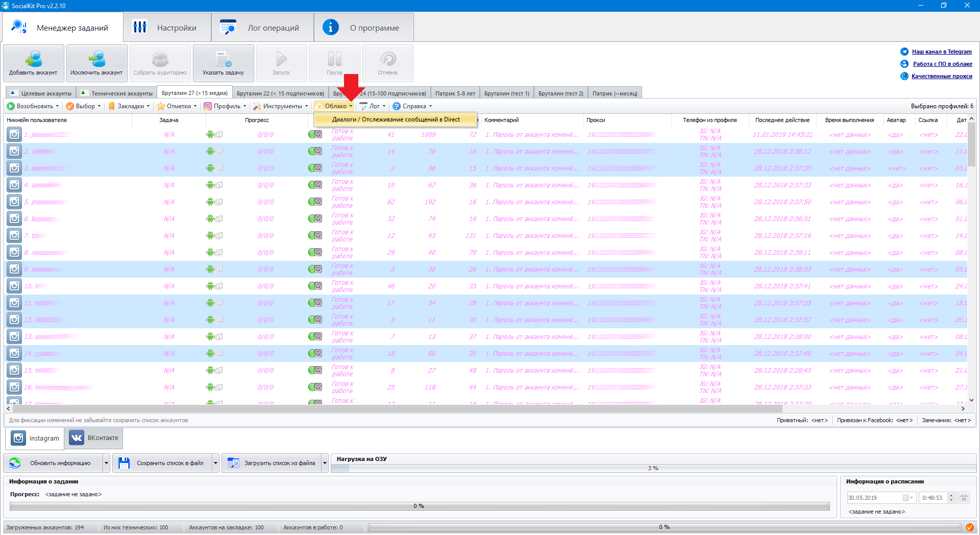The height and width of the screenshot is (535, 980).
Task: Click the Отмена cancel icon
Action: (387, 59)
